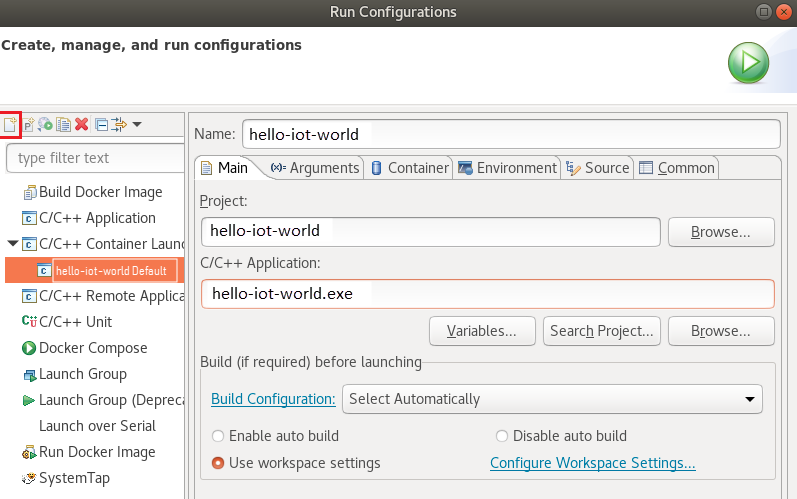Open the Configure Workspace Settings link
The width and height of the screenshot is (797, 499).
(x=592, y=464)
